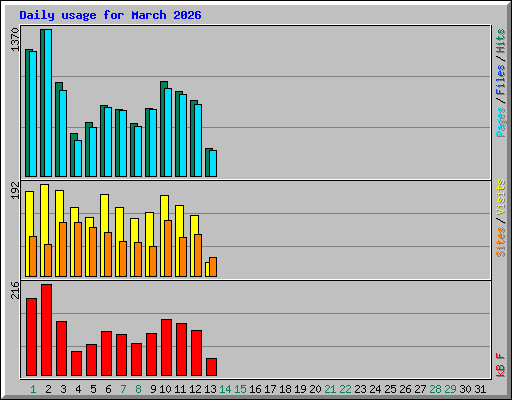Select green day 15 on the x-axis
Viewport: 512px width, 400px height.
point(240,389)
